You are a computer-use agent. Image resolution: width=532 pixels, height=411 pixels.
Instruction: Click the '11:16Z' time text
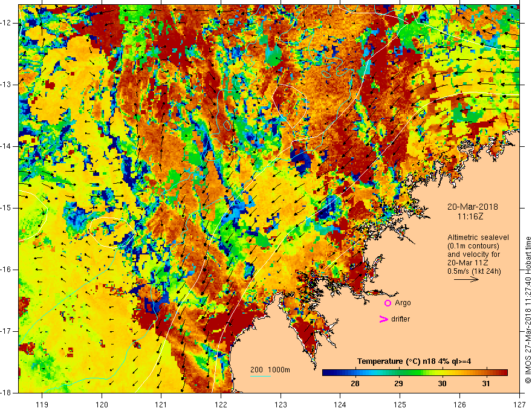coord(470,216)
